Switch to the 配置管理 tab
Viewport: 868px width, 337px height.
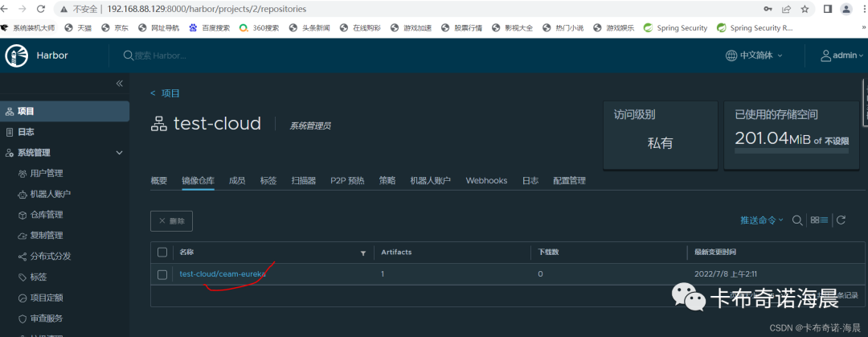click(570, 181)
